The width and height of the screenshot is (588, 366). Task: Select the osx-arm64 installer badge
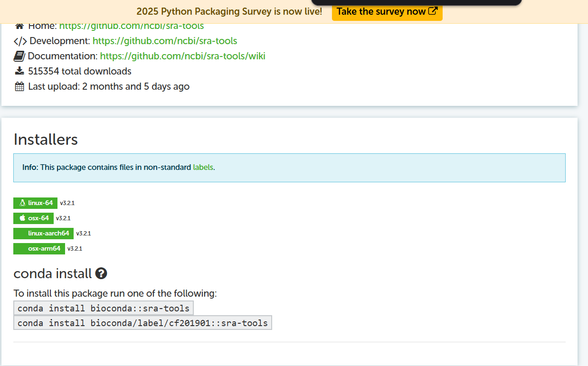(39, 249)
